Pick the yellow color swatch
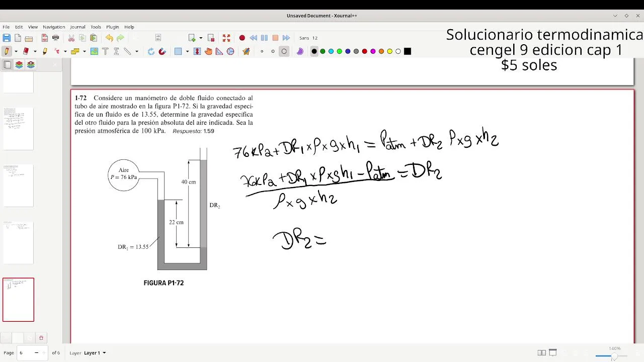This screenshot has width=644, height=362. (390, 51)
